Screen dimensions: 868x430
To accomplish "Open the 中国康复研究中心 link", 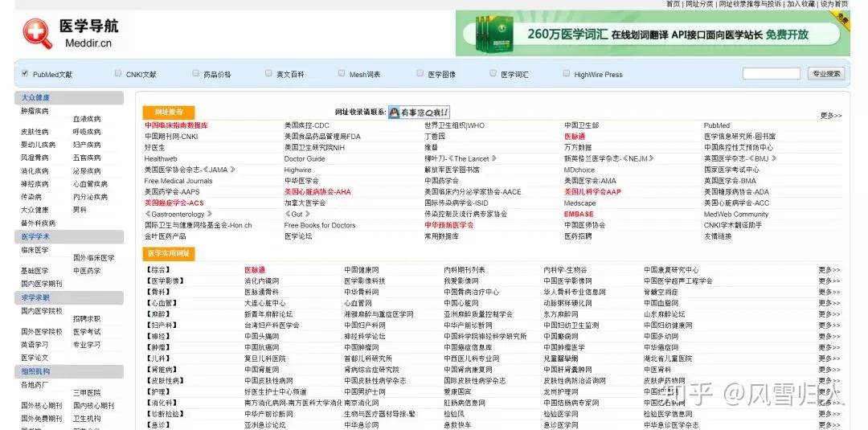I will click(x=671, y=270).
